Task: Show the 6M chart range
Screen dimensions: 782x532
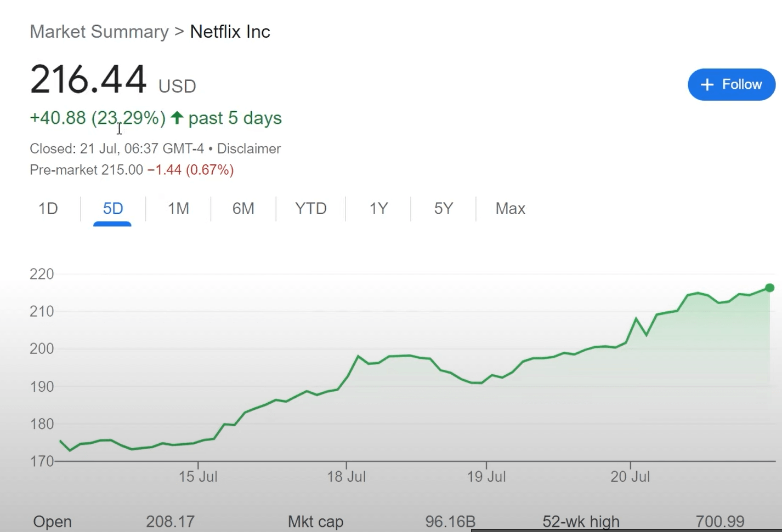Action: [x=243, y=208]
